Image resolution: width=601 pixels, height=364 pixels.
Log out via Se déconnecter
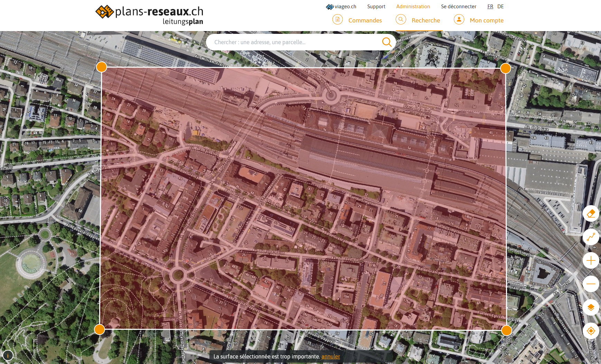tap(458, 7)
